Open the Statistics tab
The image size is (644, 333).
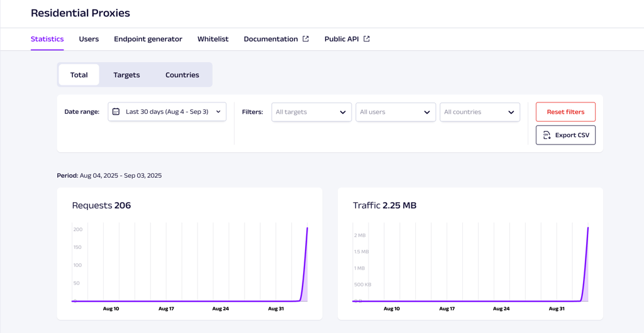[47, 39]
